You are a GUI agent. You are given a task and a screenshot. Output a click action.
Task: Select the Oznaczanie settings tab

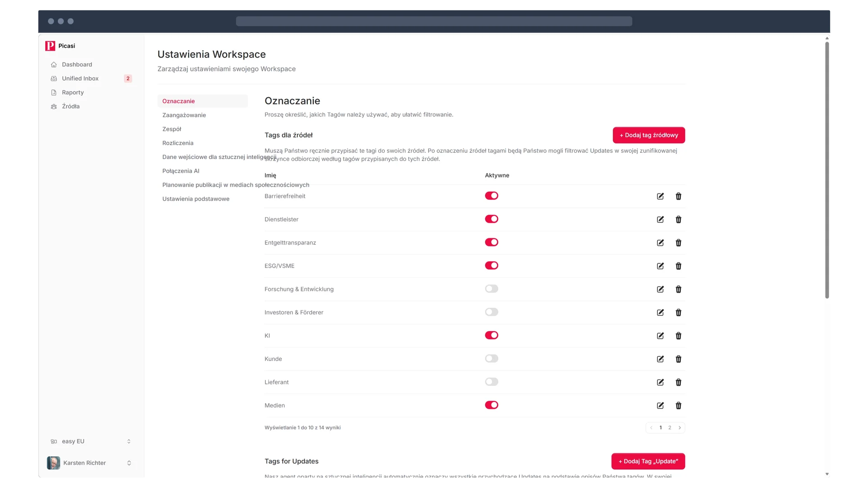pyautogui.click(x=203, y=101)
